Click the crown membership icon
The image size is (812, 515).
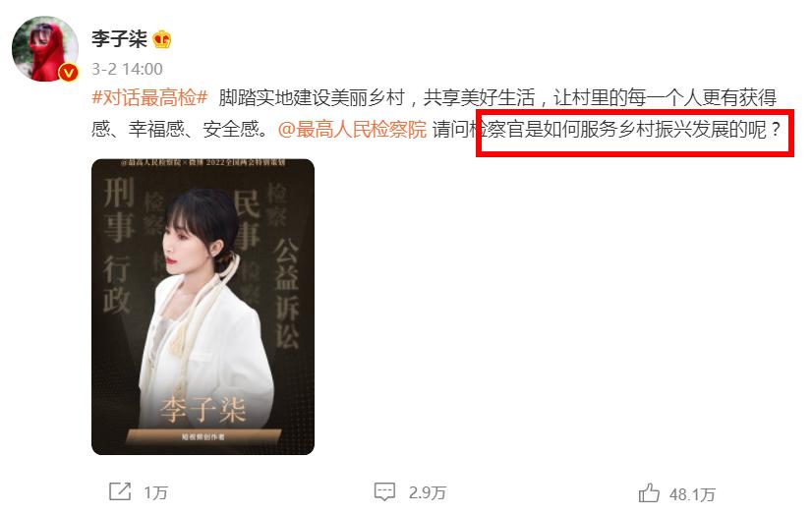pos(162,38)
